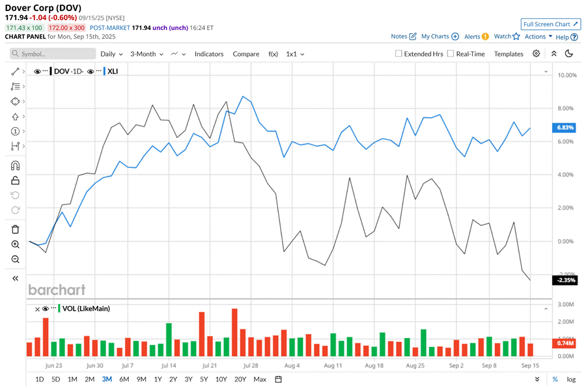
Task: Choose the arrow annotation tool
Action: pos(15,117)
